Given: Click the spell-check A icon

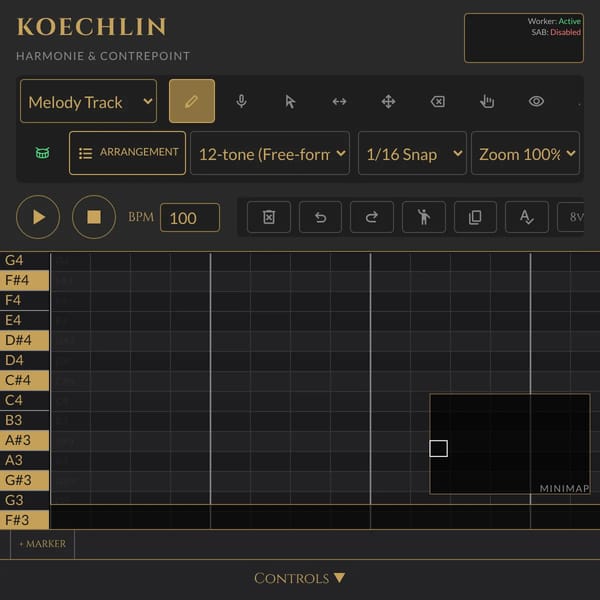Looking at the screenshot, I should point(527,217).
